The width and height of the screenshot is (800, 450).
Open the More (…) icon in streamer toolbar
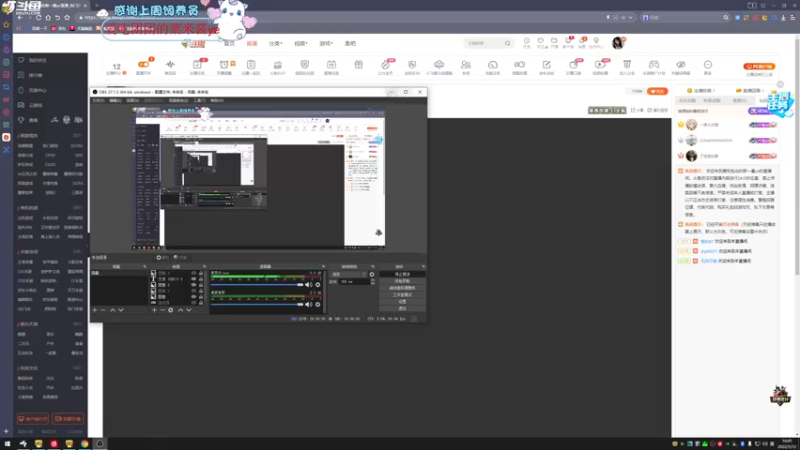[x=708, y=65]
